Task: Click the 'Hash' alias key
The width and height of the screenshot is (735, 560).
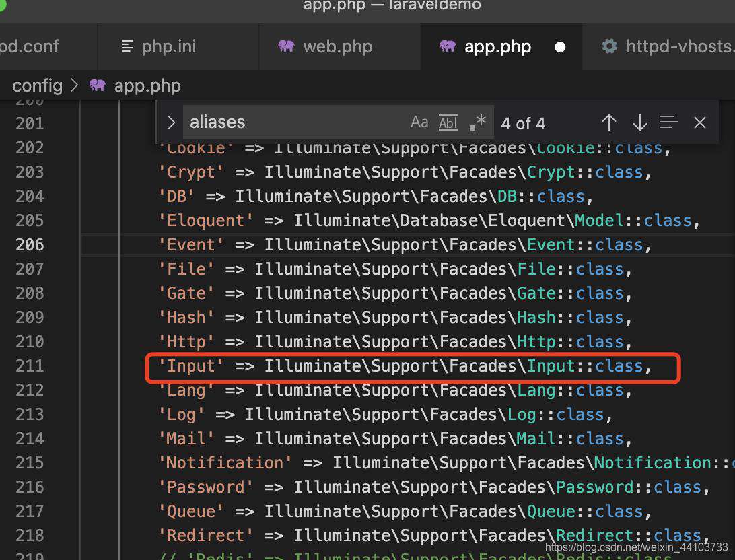Action: pos(186,318)
